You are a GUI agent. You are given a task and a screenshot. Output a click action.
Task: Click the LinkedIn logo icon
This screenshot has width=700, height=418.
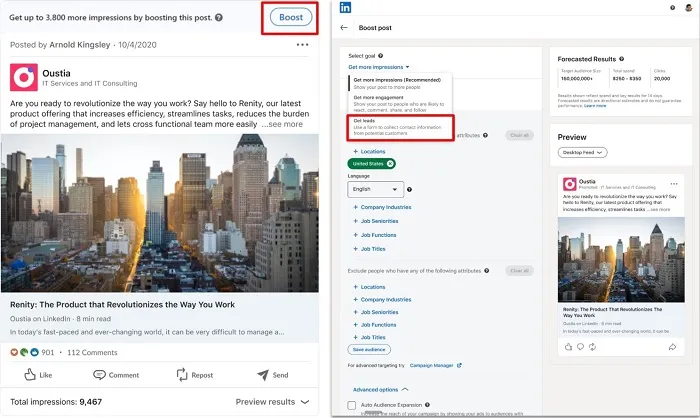[346, 8]
